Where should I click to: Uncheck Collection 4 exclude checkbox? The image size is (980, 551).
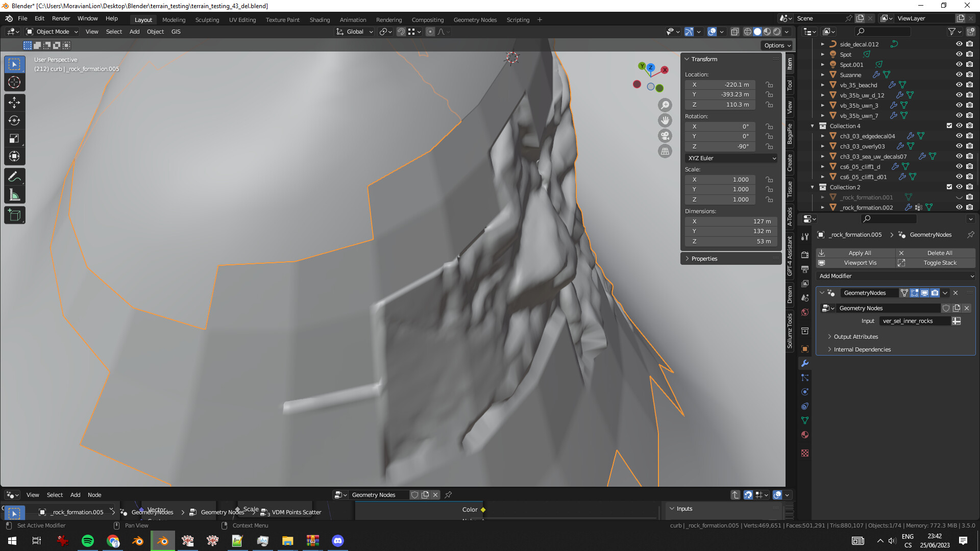pos(949,126)
